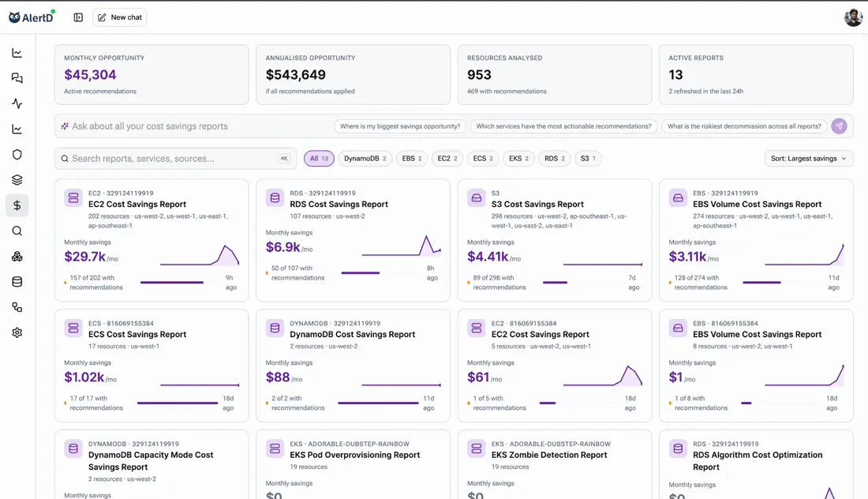This screenshot has height=499, width=868.
Task: Open the connected shapes integrations sidebar icon
Action: (17, 307)
